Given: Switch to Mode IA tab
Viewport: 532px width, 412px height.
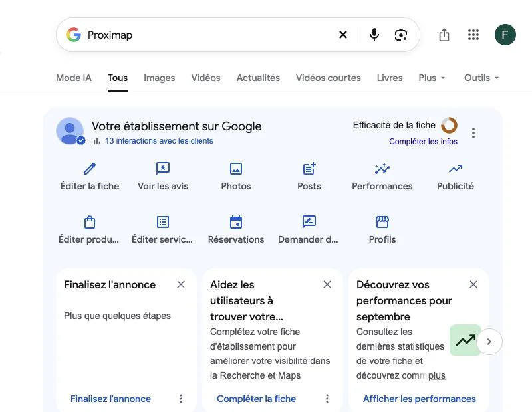Looking at the screenshot, I should tap(74, 78).
